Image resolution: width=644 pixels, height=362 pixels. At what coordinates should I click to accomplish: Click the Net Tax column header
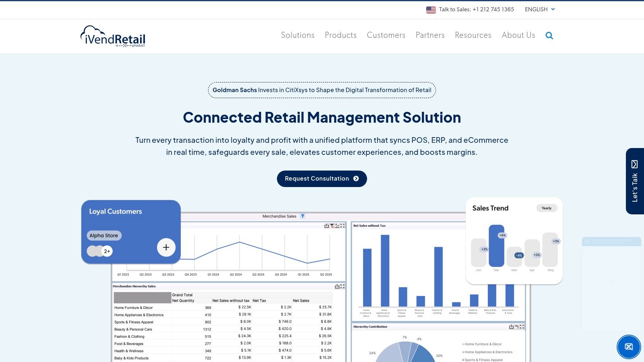[259, 300]
